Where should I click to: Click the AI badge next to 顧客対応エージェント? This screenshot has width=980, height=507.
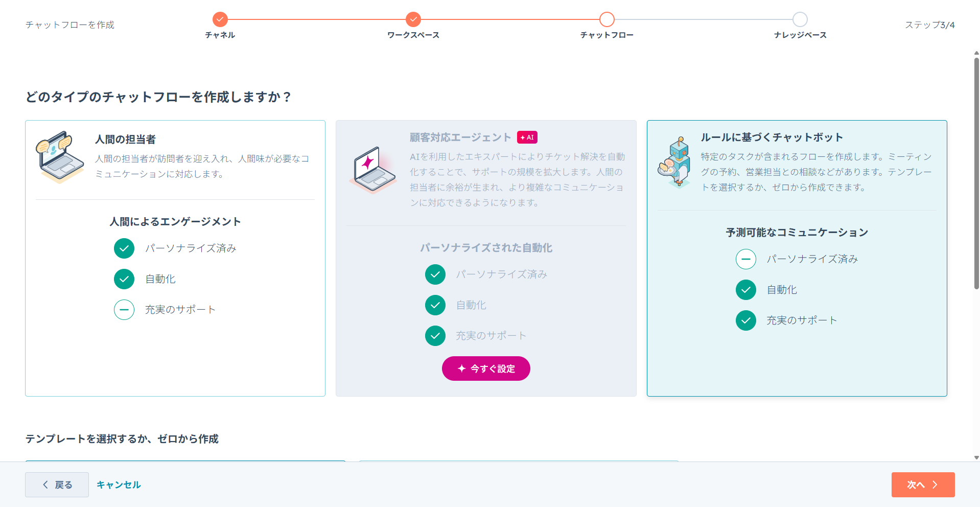click(x=527, y=137)
